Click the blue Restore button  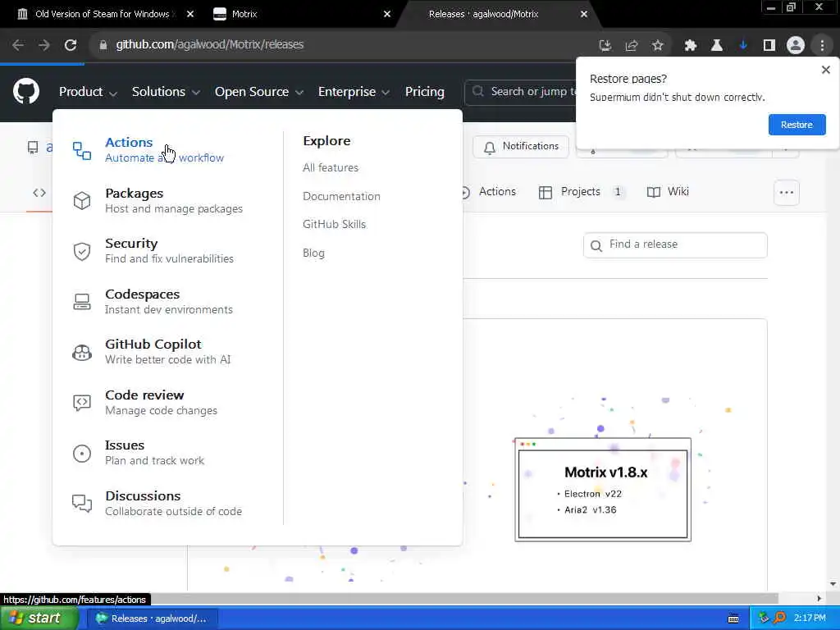pos(797,125)
